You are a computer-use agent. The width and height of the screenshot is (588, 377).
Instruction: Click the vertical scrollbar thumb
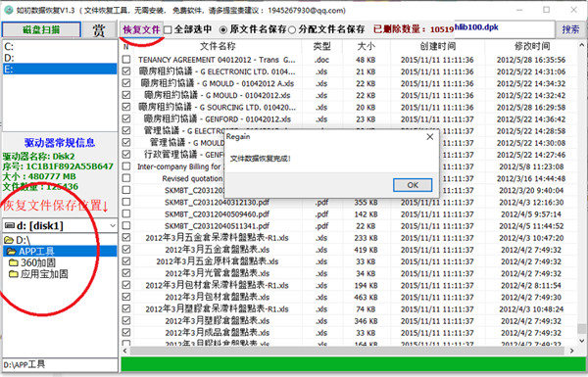[581, 329]
